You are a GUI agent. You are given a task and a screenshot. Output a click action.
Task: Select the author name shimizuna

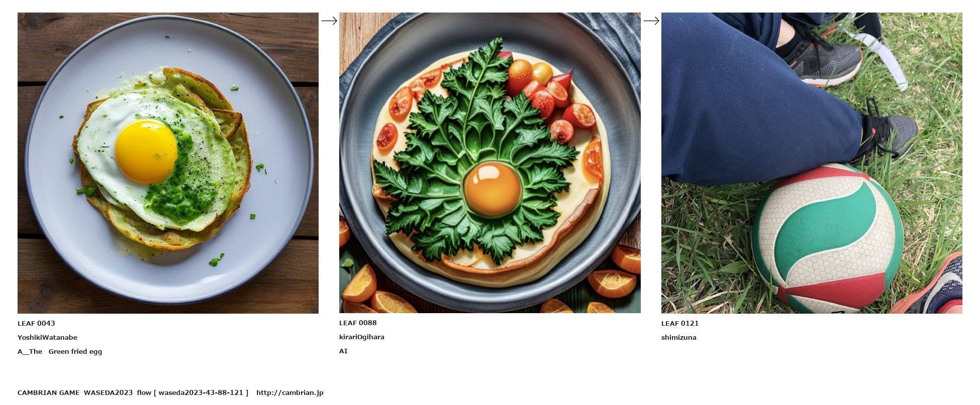678,337
